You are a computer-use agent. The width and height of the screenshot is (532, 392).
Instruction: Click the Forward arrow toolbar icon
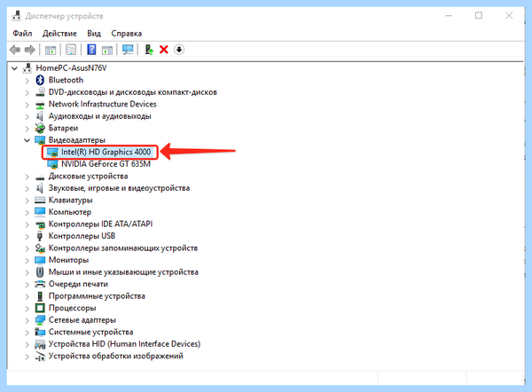click(x=30, y=50)
